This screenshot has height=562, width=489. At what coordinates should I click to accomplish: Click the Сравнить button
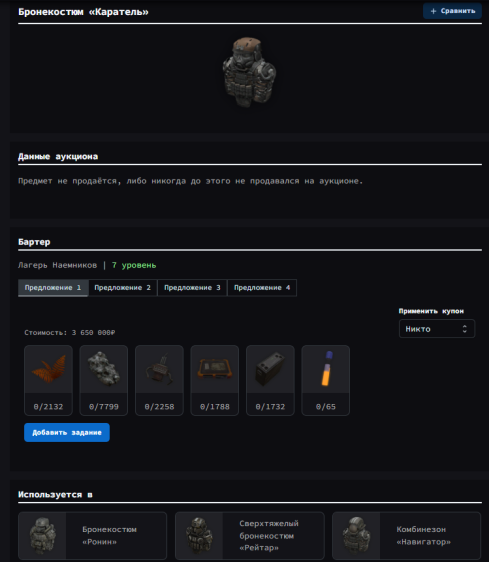tap(452, 11)
